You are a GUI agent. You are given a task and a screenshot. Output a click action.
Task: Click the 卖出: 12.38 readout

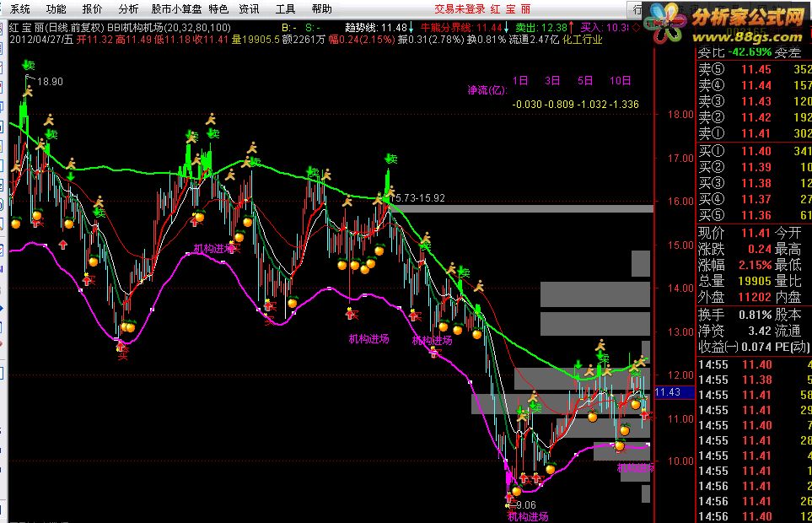click(x=541, y=28)
